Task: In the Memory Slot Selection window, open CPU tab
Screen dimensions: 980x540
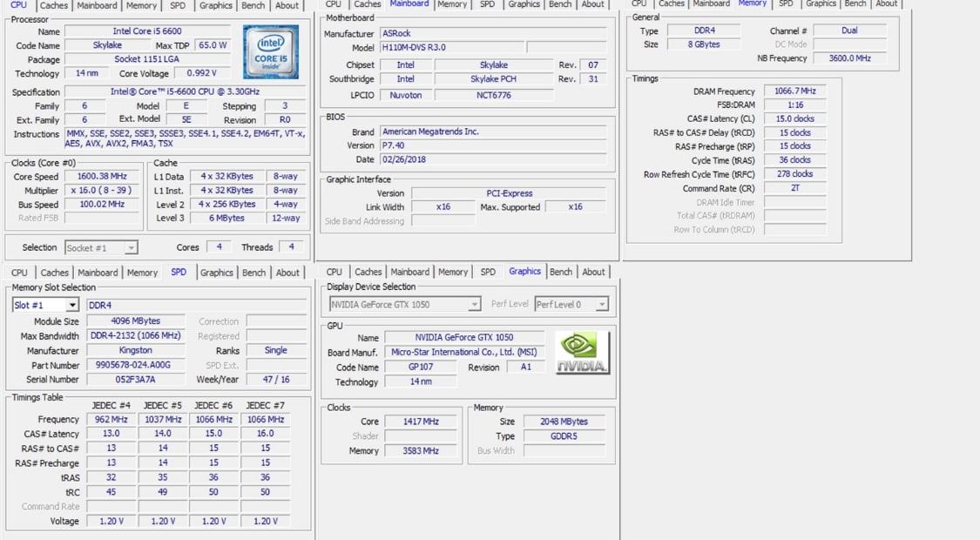Action: coord(19,273)
